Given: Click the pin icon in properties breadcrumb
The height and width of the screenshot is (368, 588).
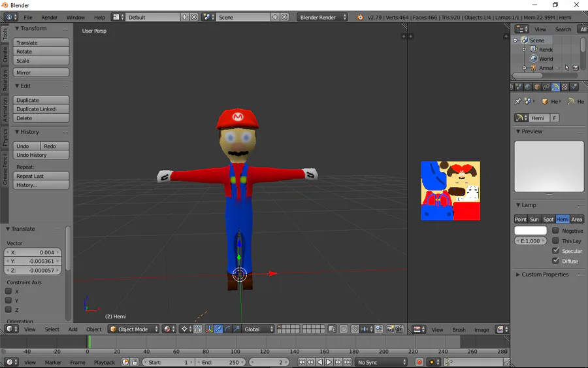Looking at the screenshot, I should click(518, 101).
